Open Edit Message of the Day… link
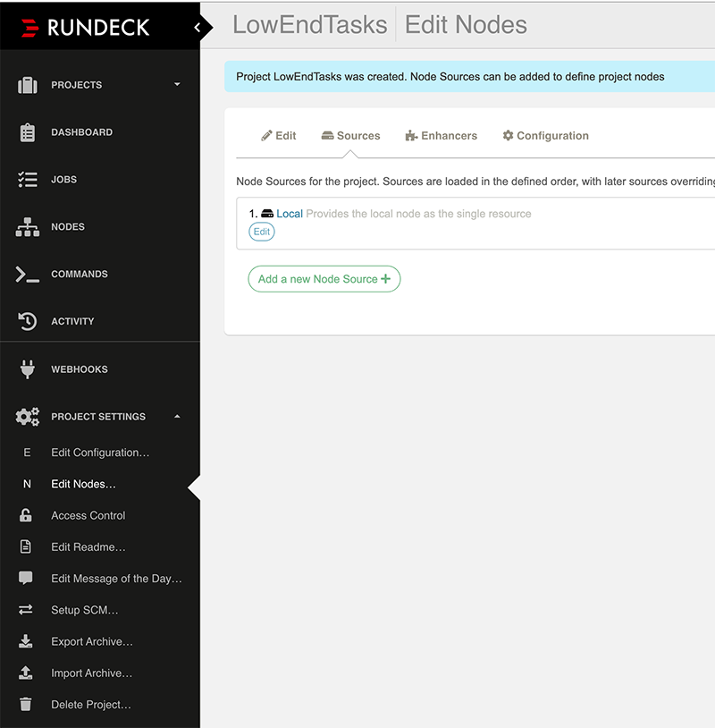The image size is (715, 728). (x=116, y=579)
